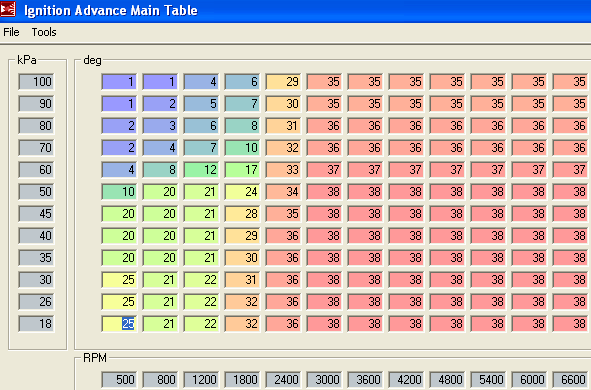Select advance cell 7 in the 90 kPa row
The height and width of the screenshot is (390, 591).
[242, 104]
